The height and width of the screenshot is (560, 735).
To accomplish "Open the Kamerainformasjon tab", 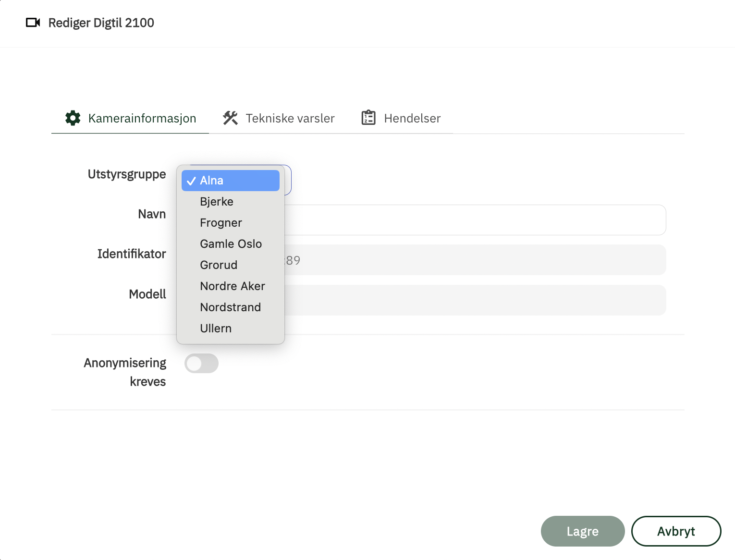I will [x=130, y=118].
